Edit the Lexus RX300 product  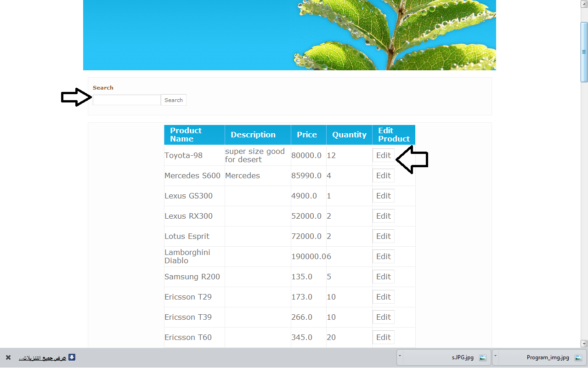[384, 216]
